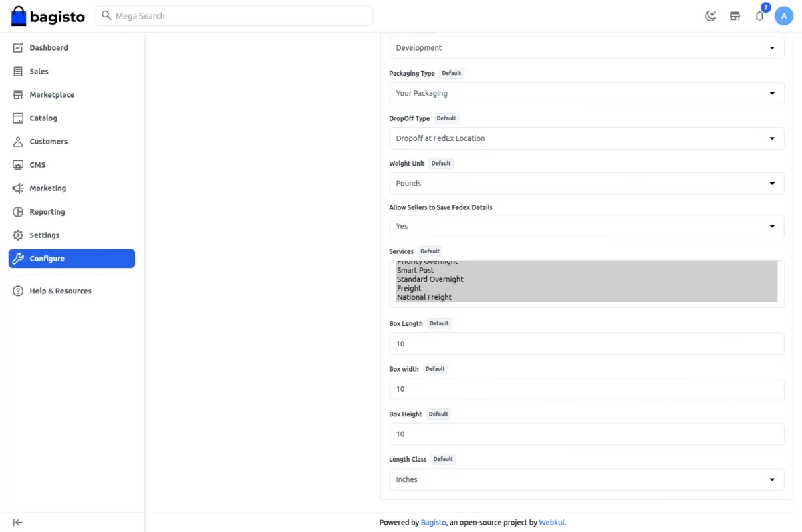Open the Webkul footer link
The height and width of the screenshot is (532, 802).
click(551, 523)
